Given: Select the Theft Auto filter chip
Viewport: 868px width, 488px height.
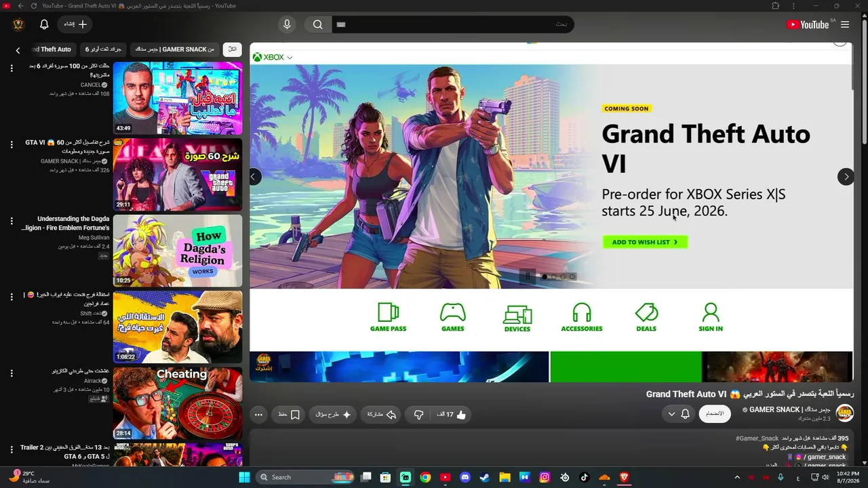Looking at the screenshot, I should pos(50,49).
